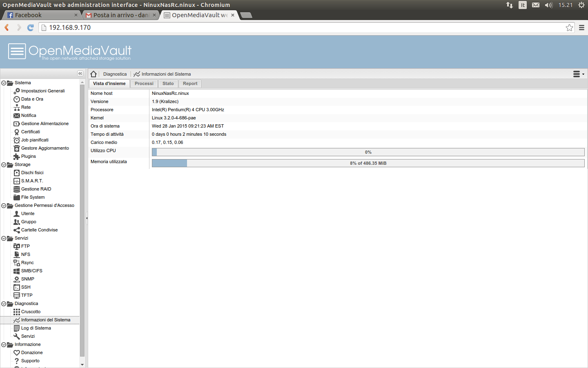The height and width of the screenshot is (368, 588).
Task: Collapse the Storage tree node
Action: coord(4,165)
